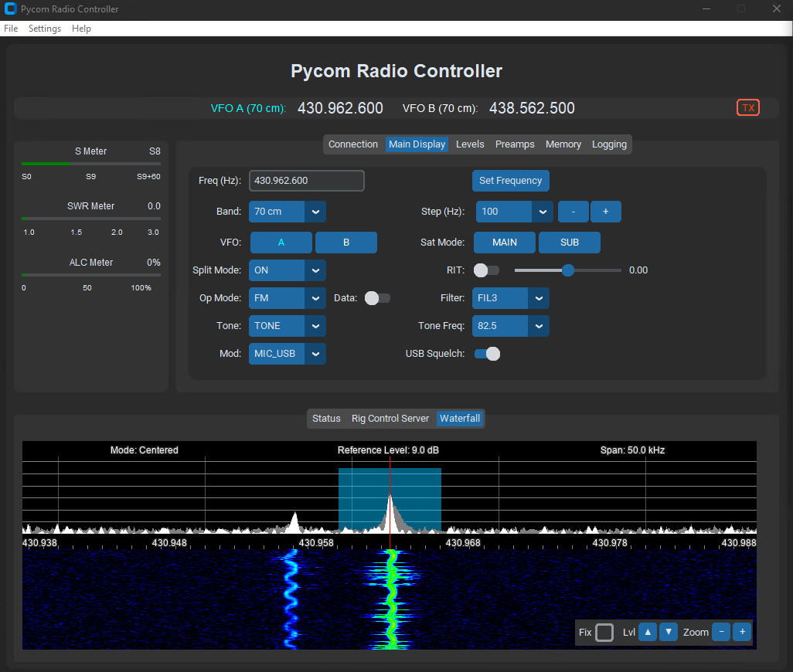
Task: Select VFO B
Action: 345,242
